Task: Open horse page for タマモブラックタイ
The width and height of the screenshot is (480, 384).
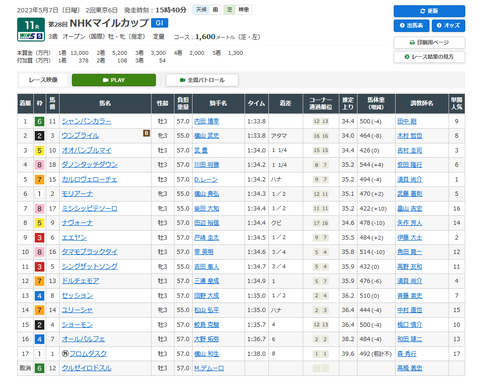Action: tap(90, 252)
